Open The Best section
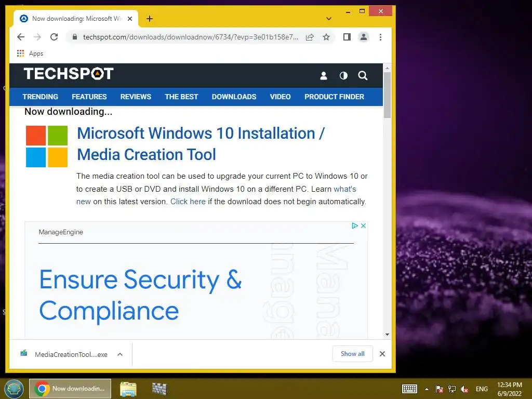The width and height of the screenshot is (532, 399). pos(181,97)
